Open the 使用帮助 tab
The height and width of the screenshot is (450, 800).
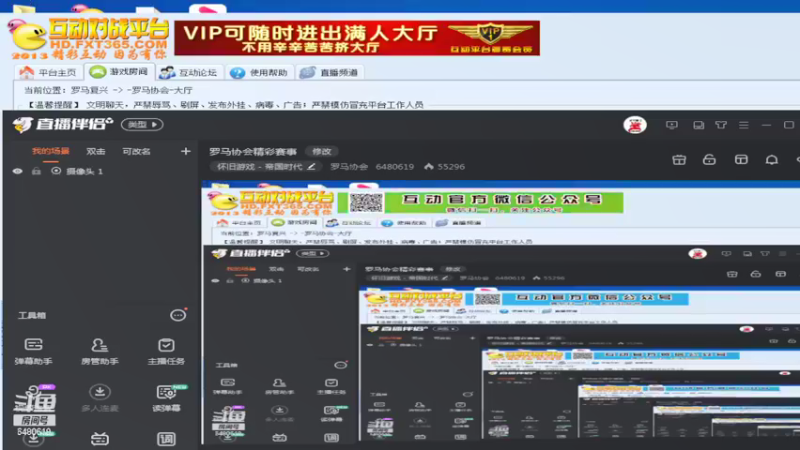[259, 72]
